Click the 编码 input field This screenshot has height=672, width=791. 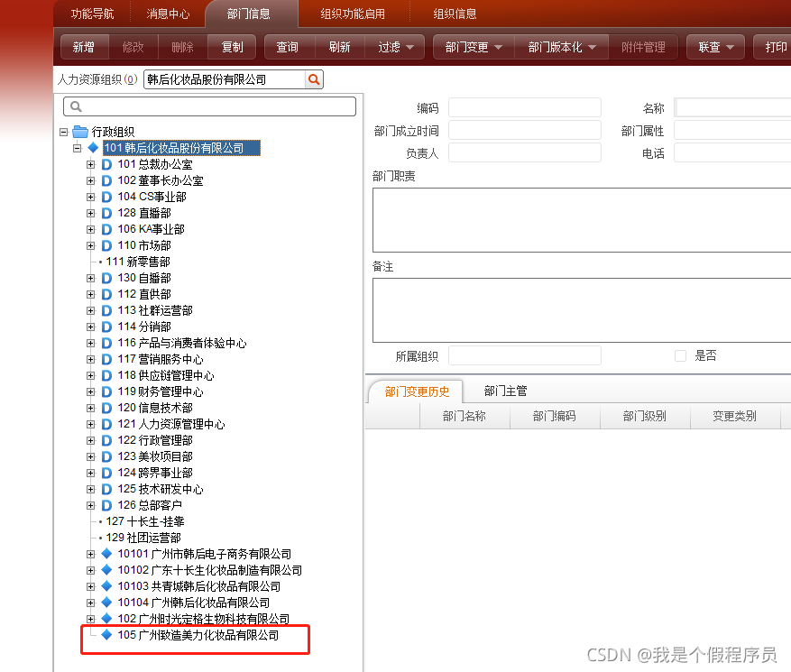525,107
